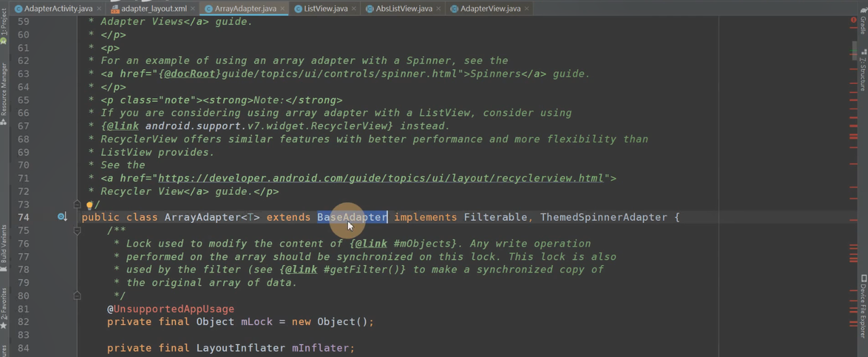
Task: Switch to the AdapterActivity.java tab
Action: (x=57, y=9)
